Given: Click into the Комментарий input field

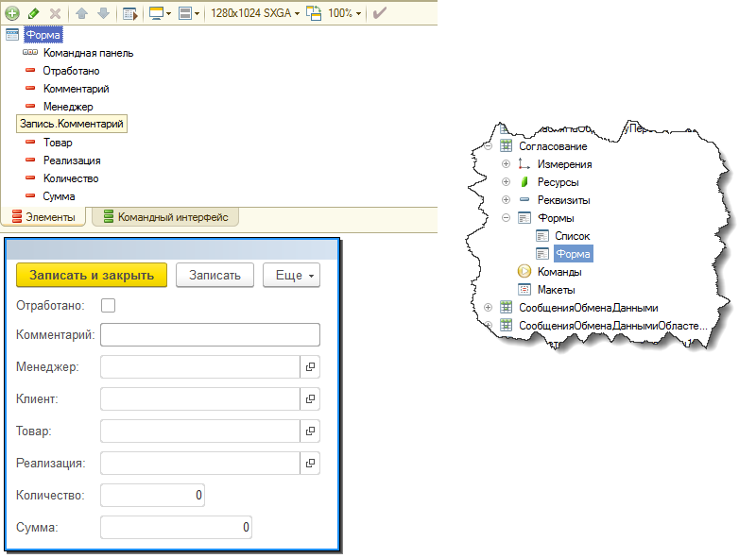Looking at the screenshot, I should [x=210, y=335].
